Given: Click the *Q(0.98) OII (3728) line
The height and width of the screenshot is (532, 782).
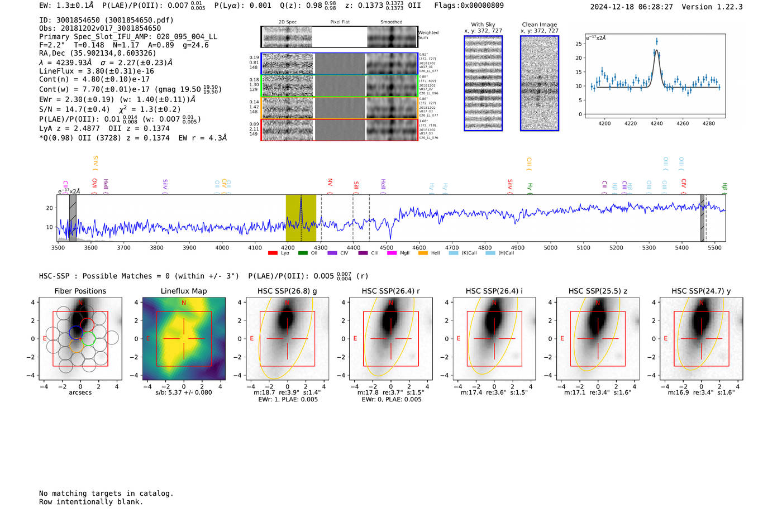Looking at the screenshot, I should tap(133, 138).
